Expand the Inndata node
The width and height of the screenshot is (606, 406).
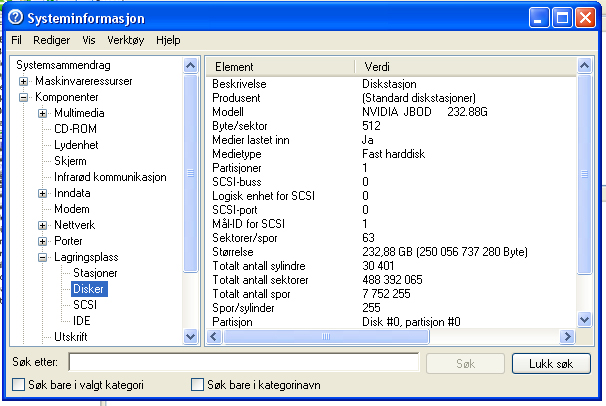point(43,194)
